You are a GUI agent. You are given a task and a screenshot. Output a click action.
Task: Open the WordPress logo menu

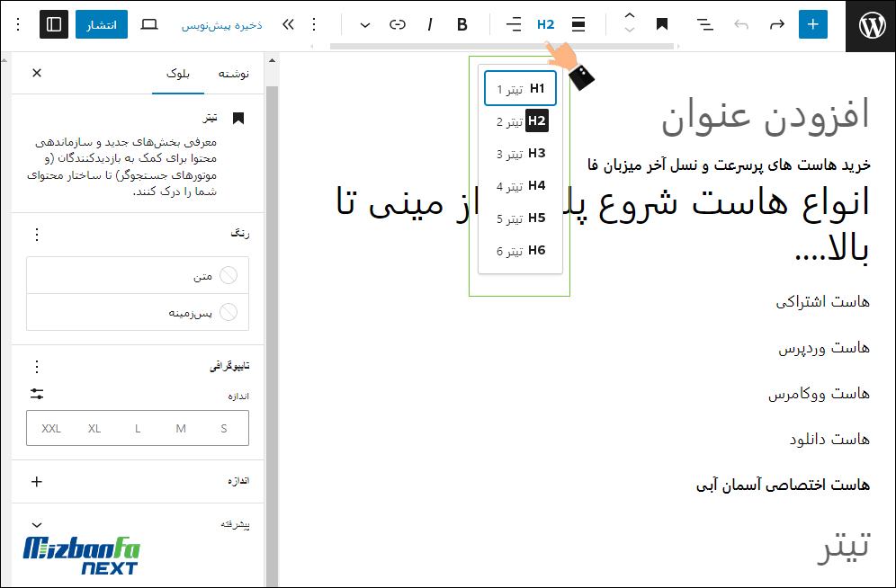coord(871,26)
